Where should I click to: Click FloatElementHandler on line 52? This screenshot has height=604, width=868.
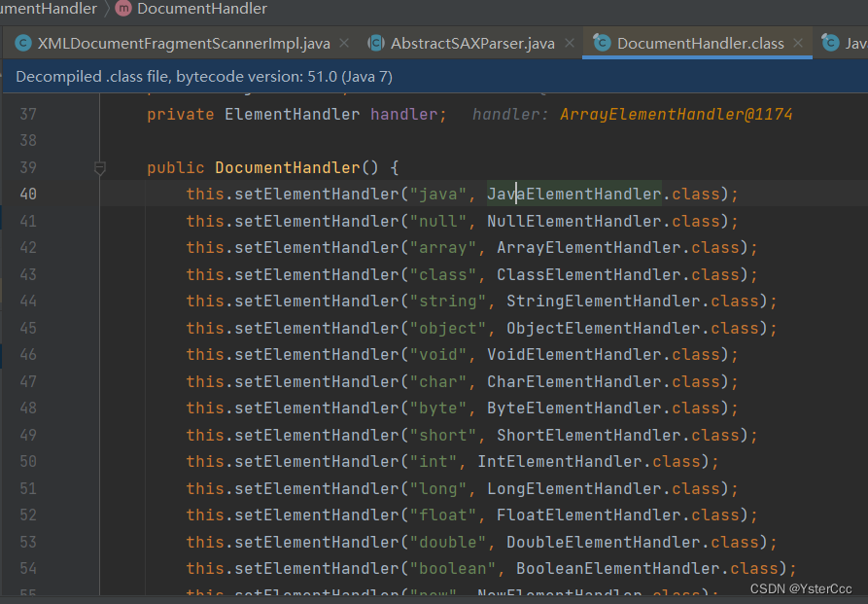(588, 515)
